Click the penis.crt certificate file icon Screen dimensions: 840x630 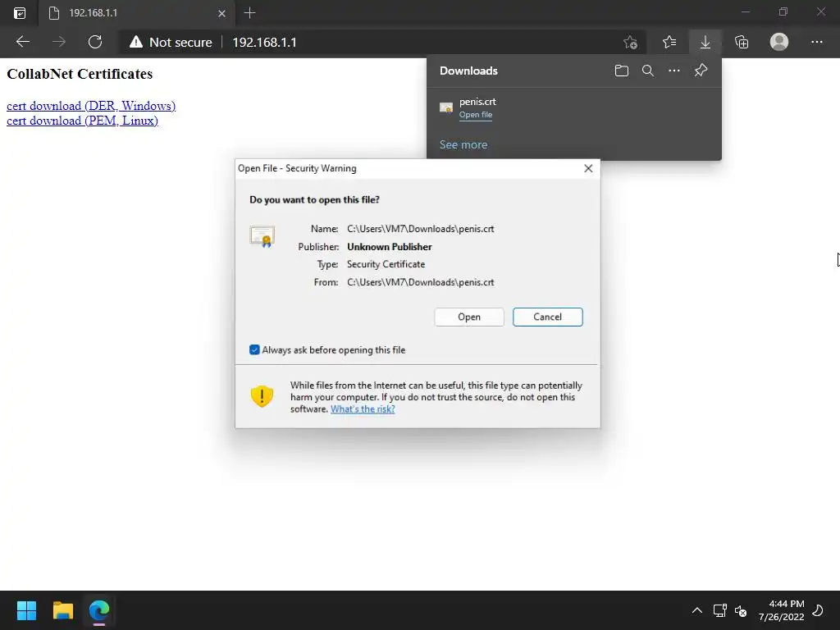445,107
